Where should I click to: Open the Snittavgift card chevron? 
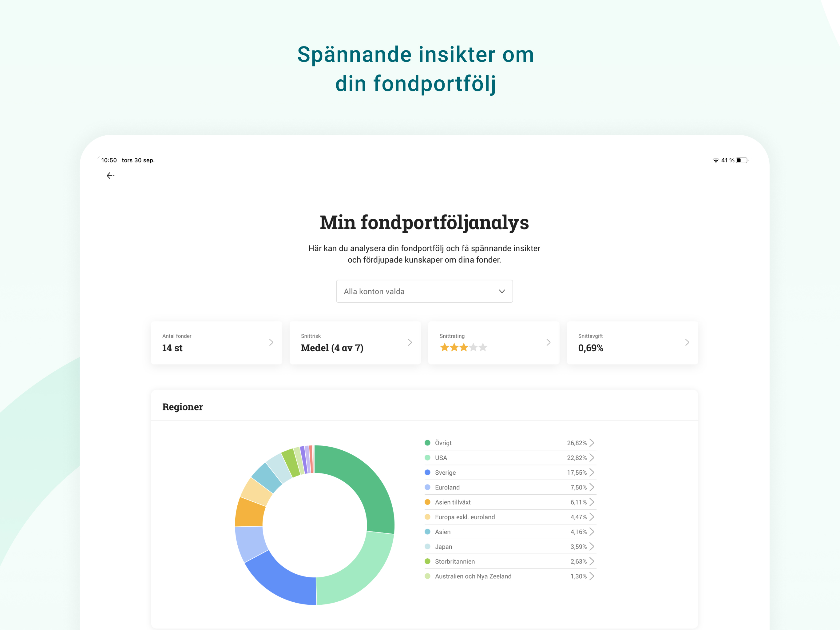[687, 342]
